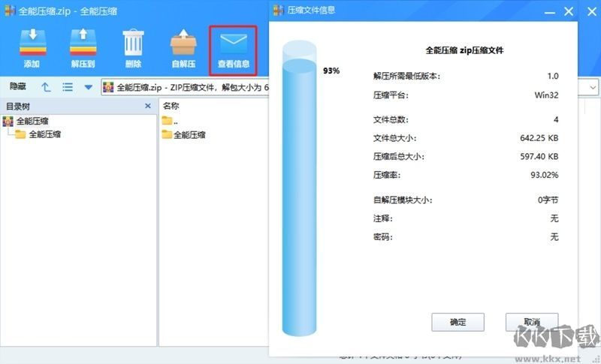Click the list view mode icon
This screenshot has width=601, height=364.
coord(68,87)
